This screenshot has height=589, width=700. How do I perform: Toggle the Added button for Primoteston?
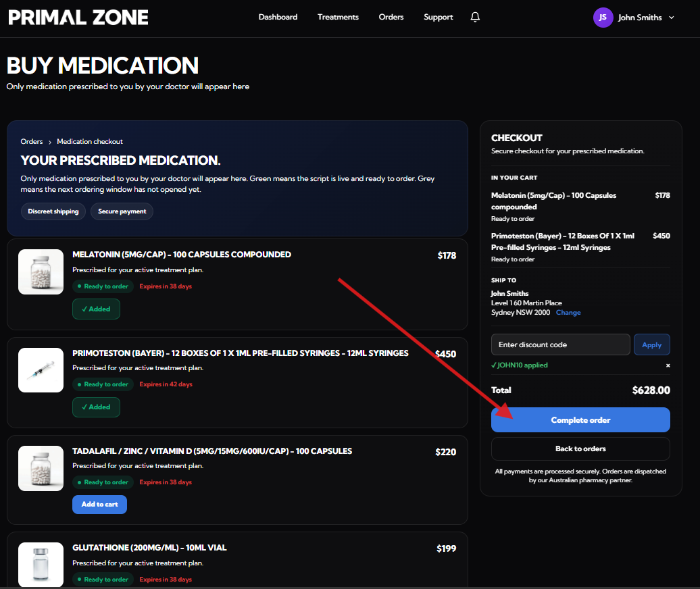click(96, 407)
